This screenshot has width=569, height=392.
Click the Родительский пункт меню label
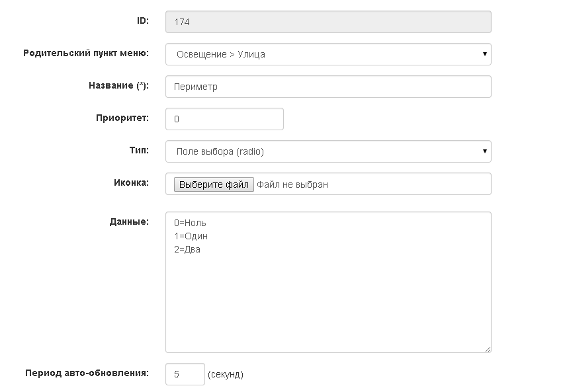tap(86, 53)
